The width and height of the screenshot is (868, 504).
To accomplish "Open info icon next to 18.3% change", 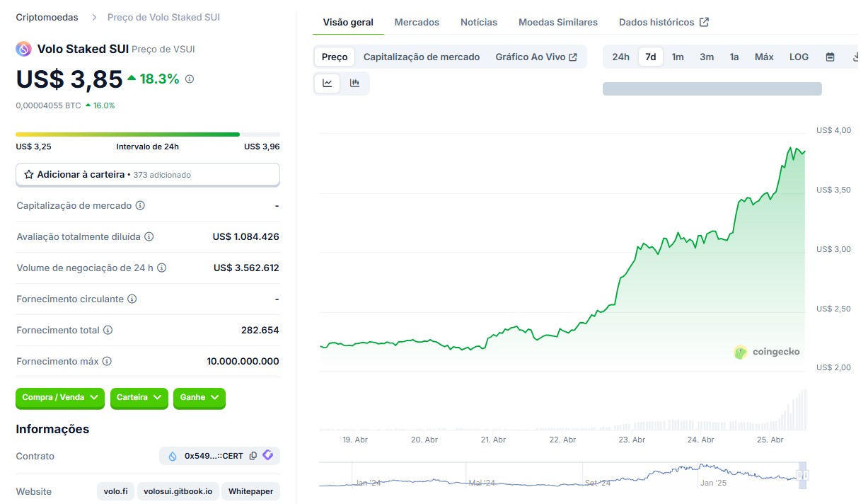I will (x=190, y=79).
